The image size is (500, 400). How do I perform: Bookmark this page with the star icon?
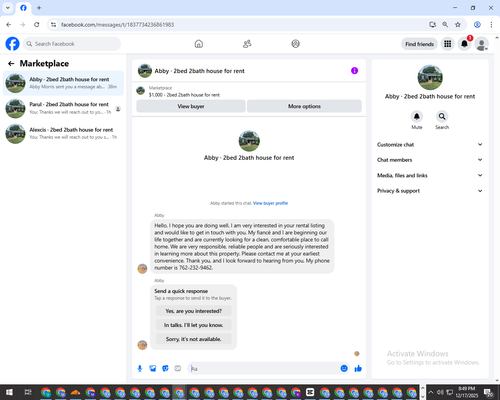[x=458, y=24]
